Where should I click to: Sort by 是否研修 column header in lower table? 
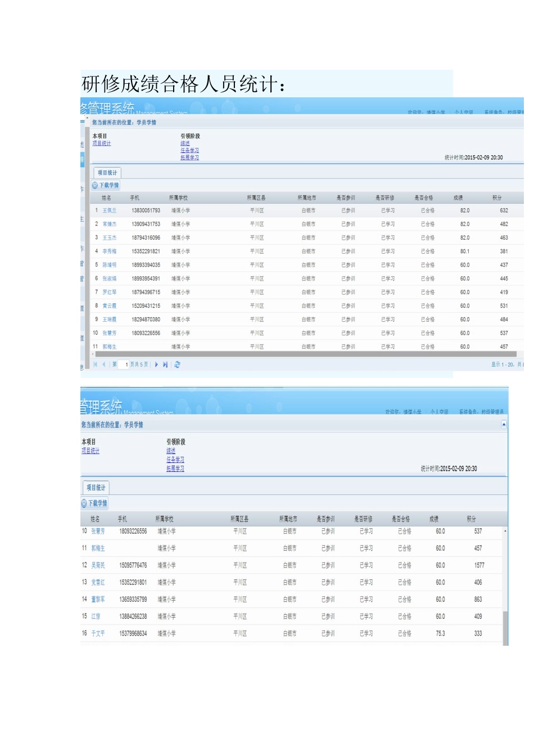point(363,519)
